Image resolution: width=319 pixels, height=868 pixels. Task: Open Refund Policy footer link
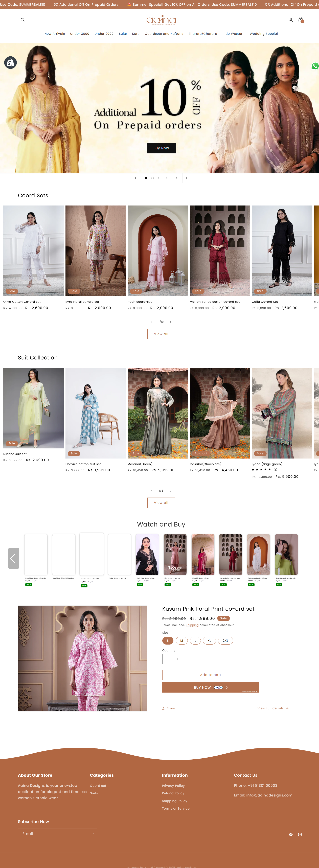pos(173,793)
